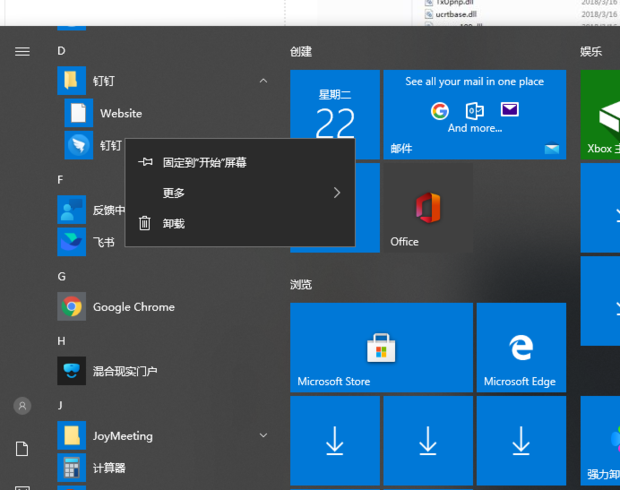
Task: Click the Website label in 钉钉 folder
Action: (121, 114)
